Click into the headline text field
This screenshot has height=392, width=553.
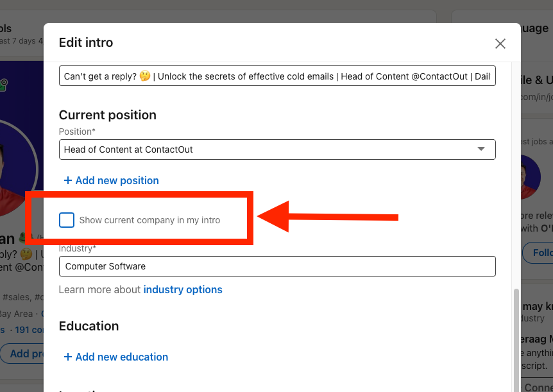276,76
